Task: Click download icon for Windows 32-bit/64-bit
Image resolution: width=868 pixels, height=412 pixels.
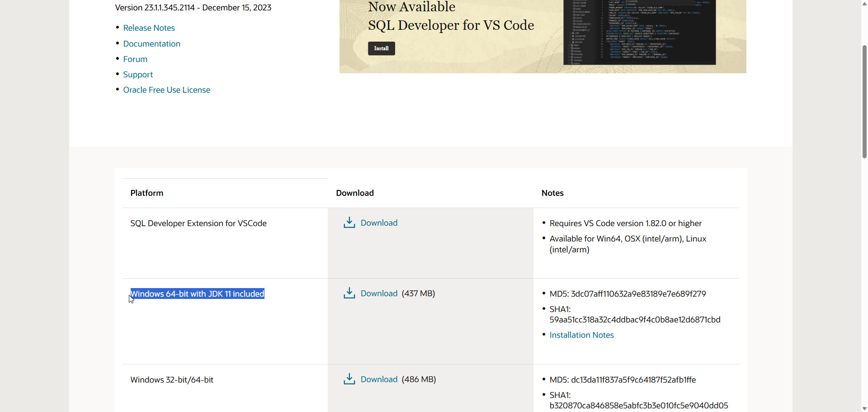Action: (x=349, y=379)
